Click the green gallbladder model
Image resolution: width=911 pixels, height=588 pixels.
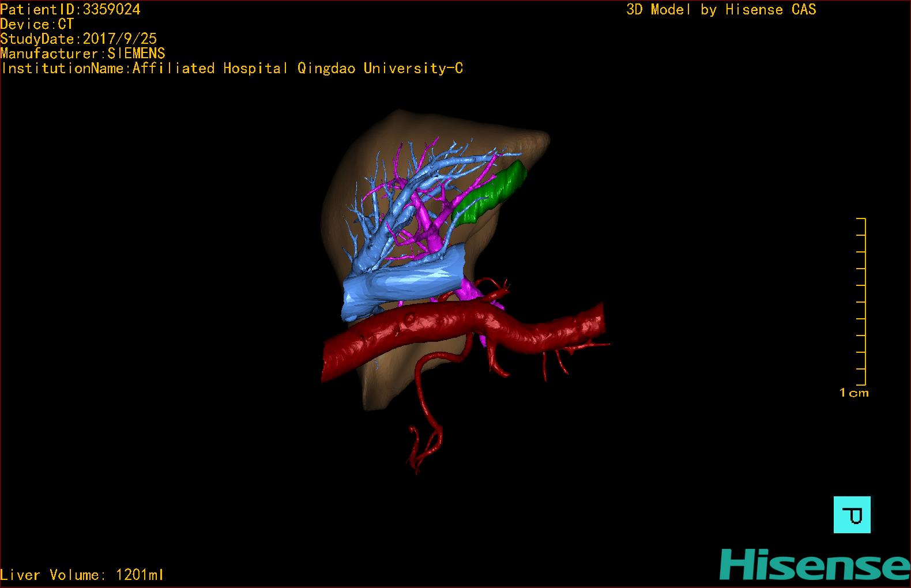tap(490, 193)
